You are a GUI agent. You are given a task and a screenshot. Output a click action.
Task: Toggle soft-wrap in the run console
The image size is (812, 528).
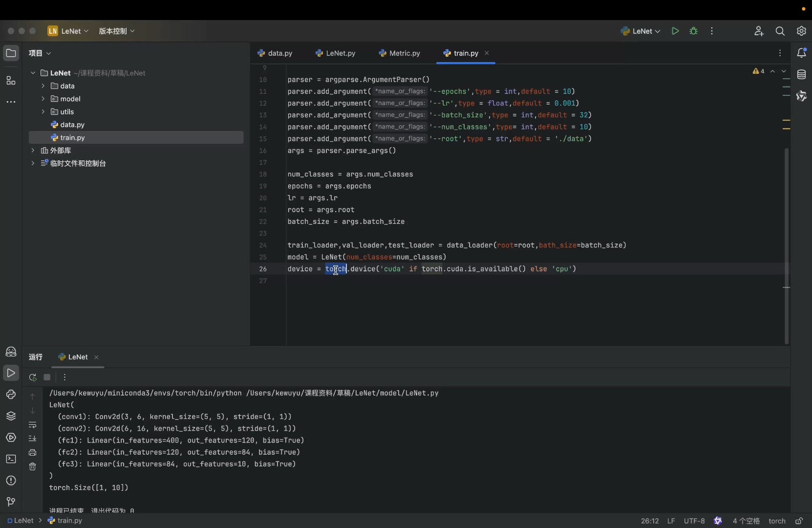coord(33,424)
